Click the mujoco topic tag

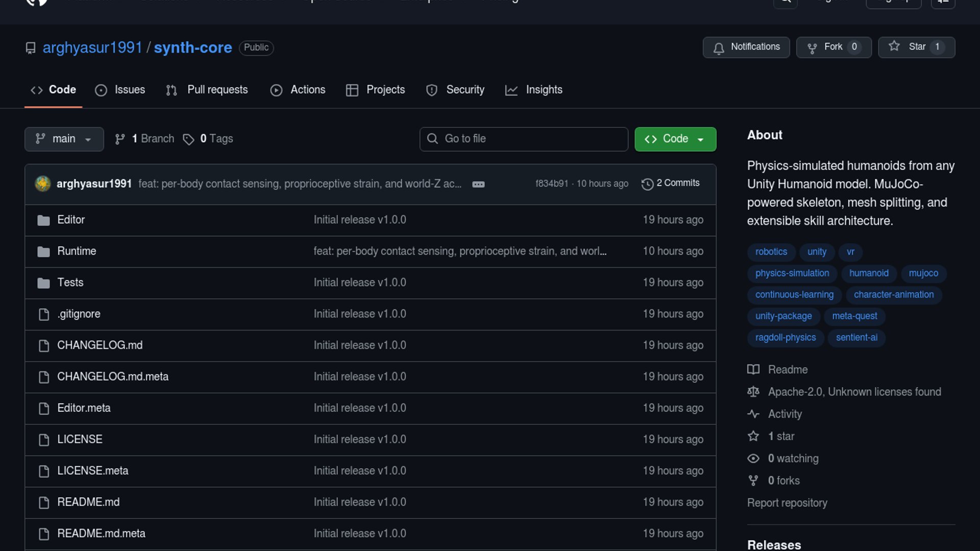[923, 273]
